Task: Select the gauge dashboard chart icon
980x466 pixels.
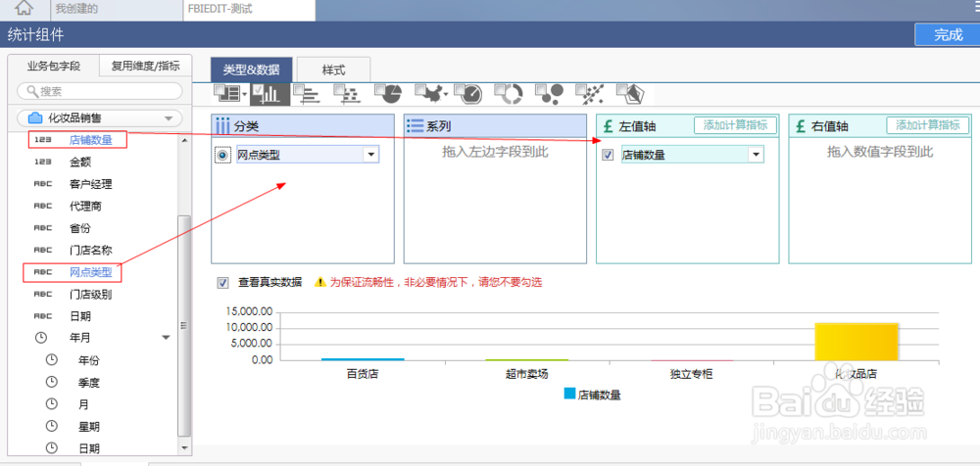Action: click(x=468, y=94)
